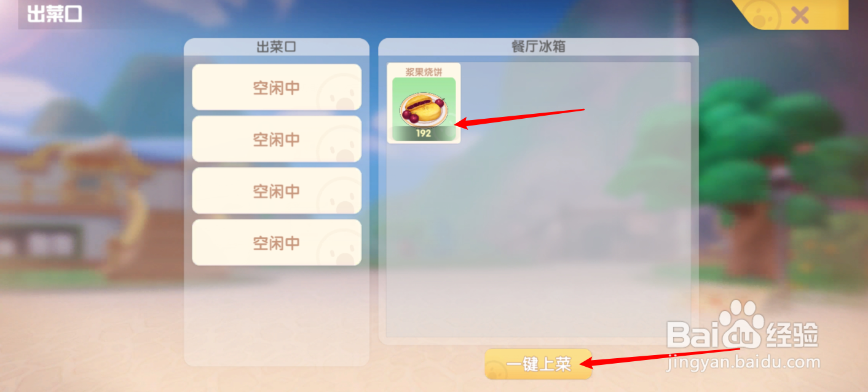
Task: Click the smiley face icon beside X
Action: [x=763, y=15]
